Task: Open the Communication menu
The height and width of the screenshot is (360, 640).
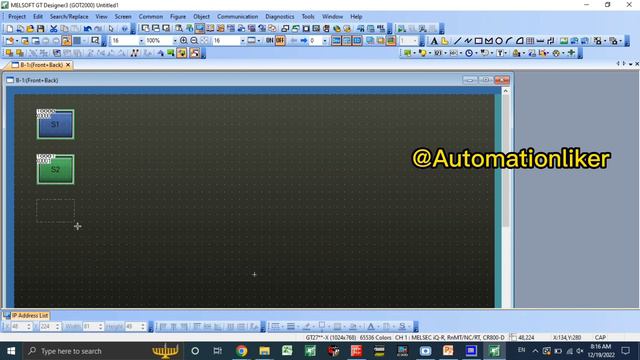Action: pyautogui.click(x=237, y=17)
